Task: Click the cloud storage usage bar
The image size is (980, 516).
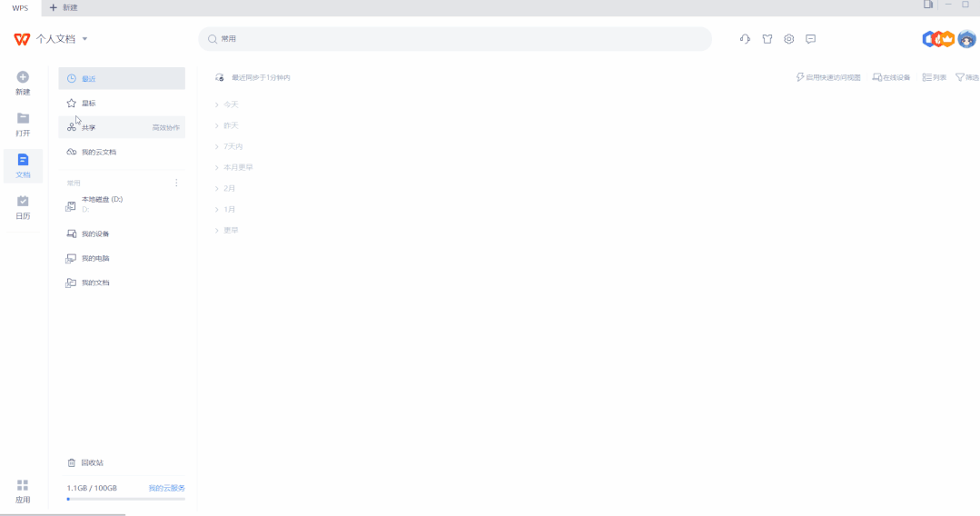Action: point(125,499)
